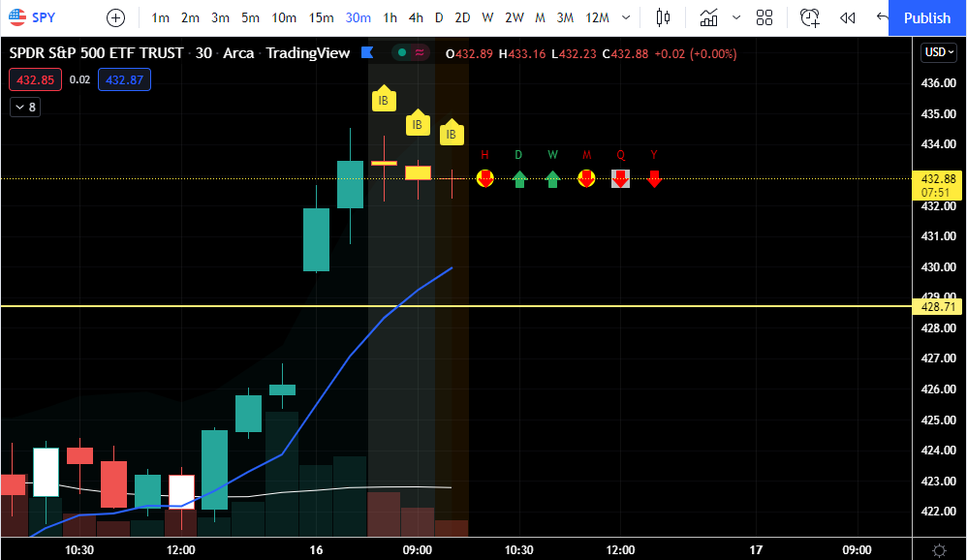The height and width of the screenshot is (560, 967).
Task: Switch to W weekly timeframe
Action: coord(487,17)
